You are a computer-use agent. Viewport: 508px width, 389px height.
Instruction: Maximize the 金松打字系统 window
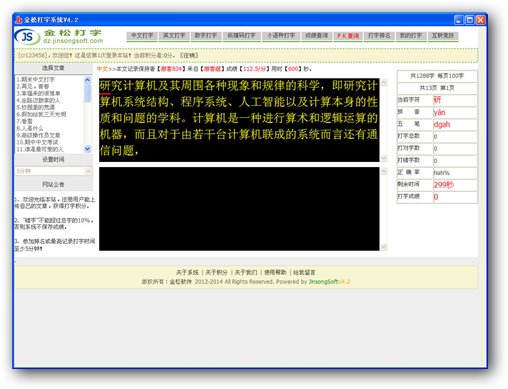point(470,20)
